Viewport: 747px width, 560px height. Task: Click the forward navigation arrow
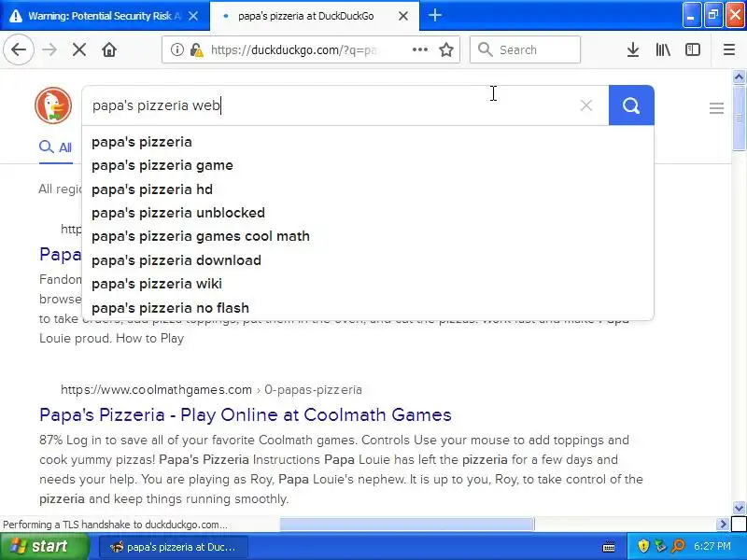tap(49, 49)
